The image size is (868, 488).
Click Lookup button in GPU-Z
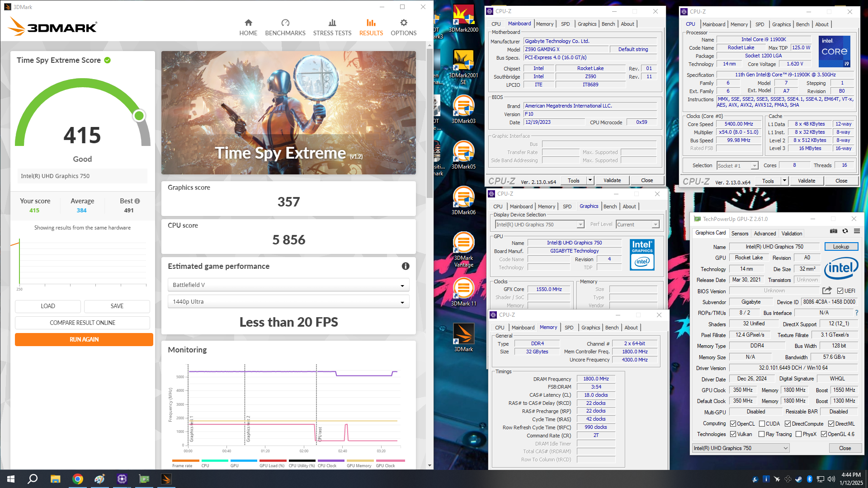click(841, 247)
